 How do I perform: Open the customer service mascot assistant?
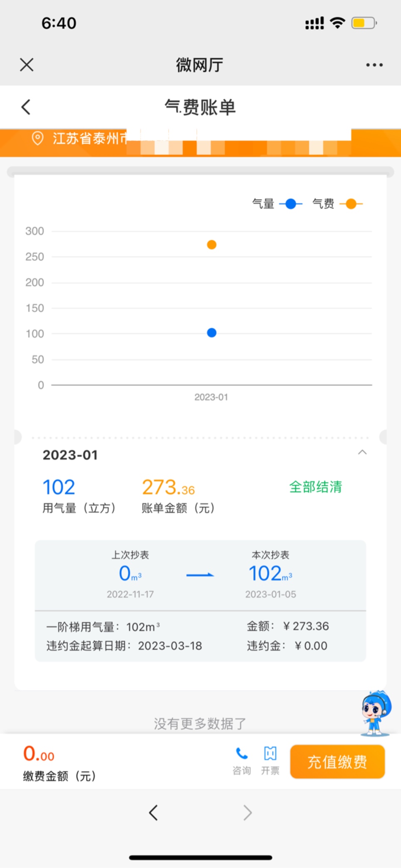click(376, 713)
